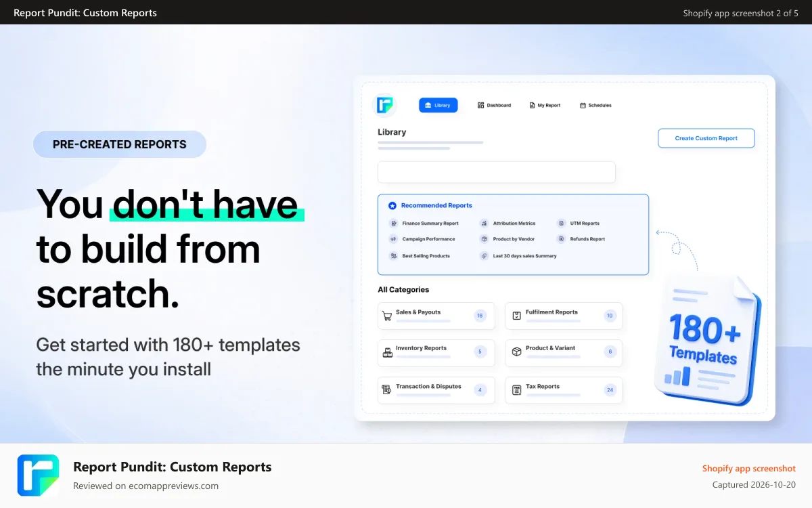The image size is (812, 508).
Task: Click 'Shopify app screenshot 2 of 5' text
Action: click(741, 13)
